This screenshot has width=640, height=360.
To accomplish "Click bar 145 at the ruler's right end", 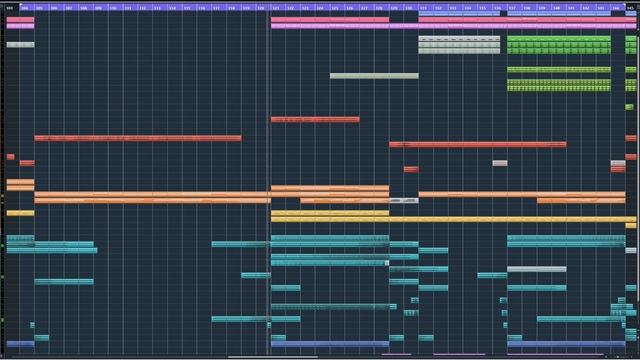I will (631, 8).
